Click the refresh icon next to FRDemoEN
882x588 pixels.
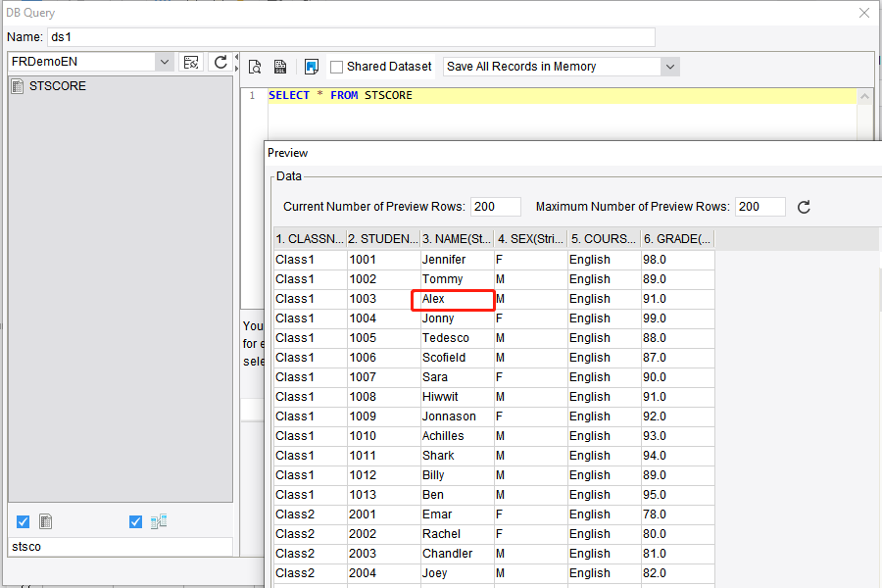[x=220, y=61]
